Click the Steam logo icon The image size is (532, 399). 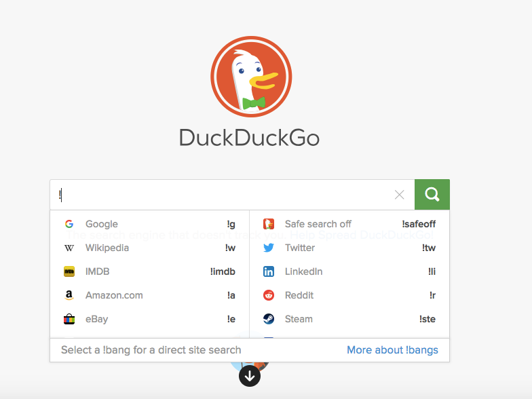point(269,319)
